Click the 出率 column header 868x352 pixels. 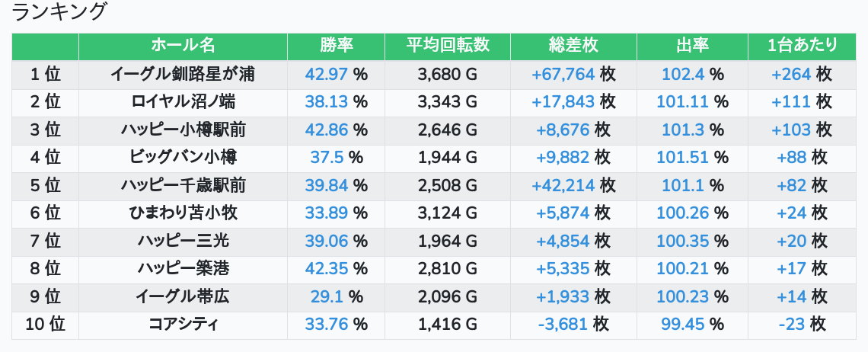click(692, 46)
